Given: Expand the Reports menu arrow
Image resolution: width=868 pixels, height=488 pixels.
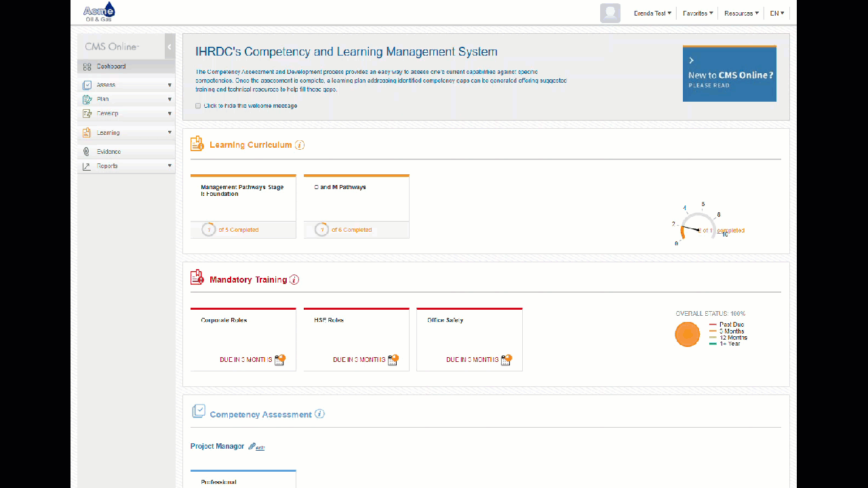Looking at the screenshot, I should [170, 166].
